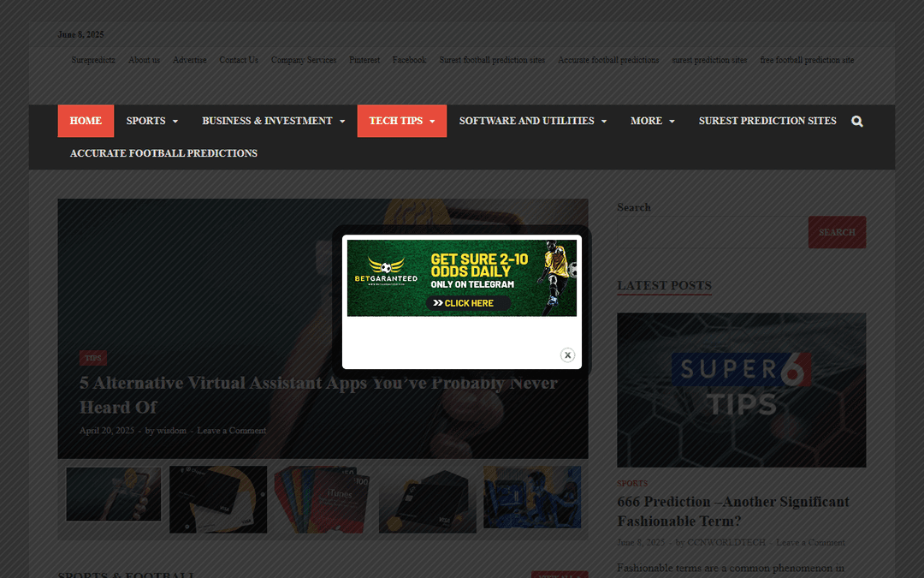Open the search magnifier icon in navbar
924x578 pixels.
coord(856,121)
